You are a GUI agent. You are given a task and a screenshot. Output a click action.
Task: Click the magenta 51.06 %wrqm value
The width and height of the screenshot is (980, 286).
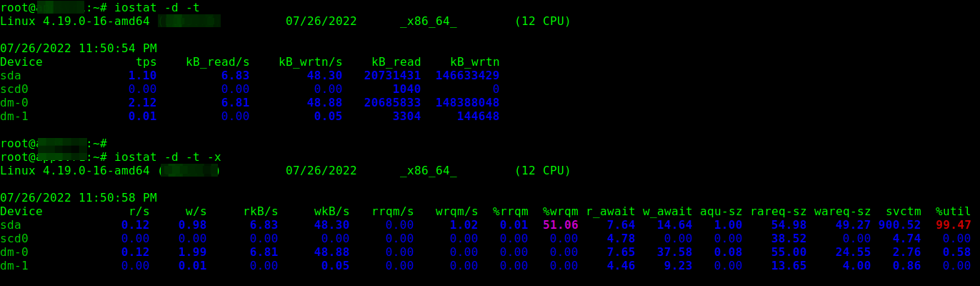[560, 225]
